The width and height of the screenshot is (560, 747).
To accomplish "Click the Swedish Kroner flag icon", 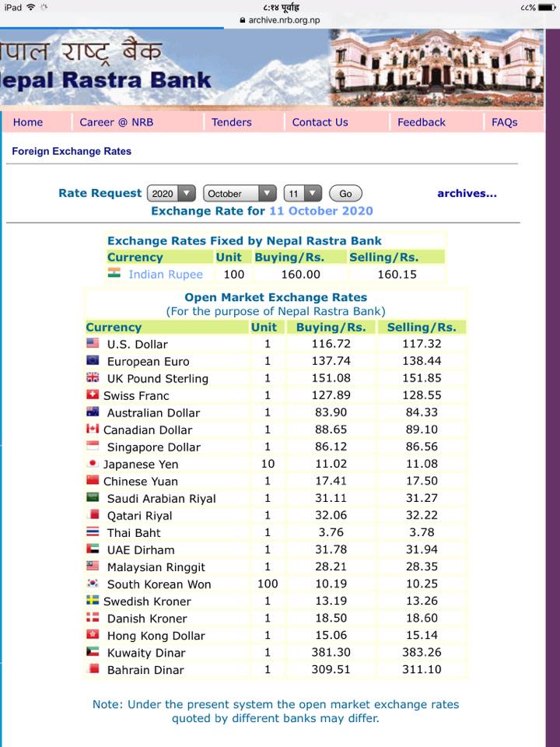I will (x=93, y=600).
